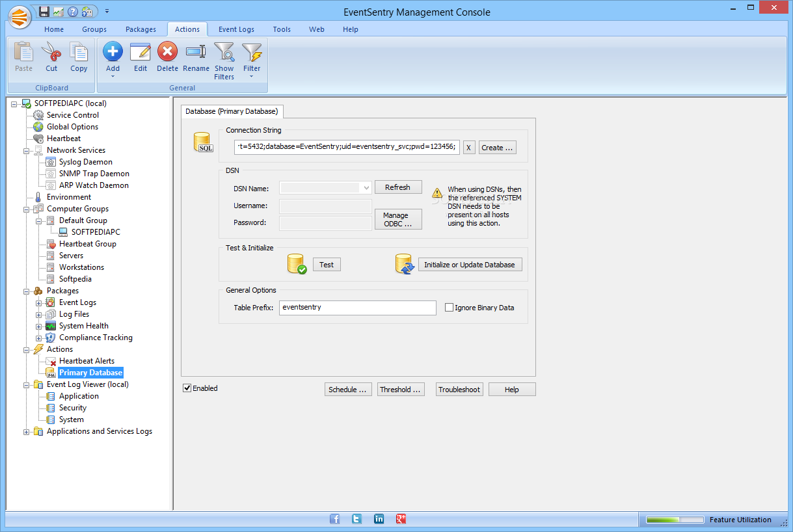Switch to the Home ribbon tab
Screen dimensions: 793x532
54,29
